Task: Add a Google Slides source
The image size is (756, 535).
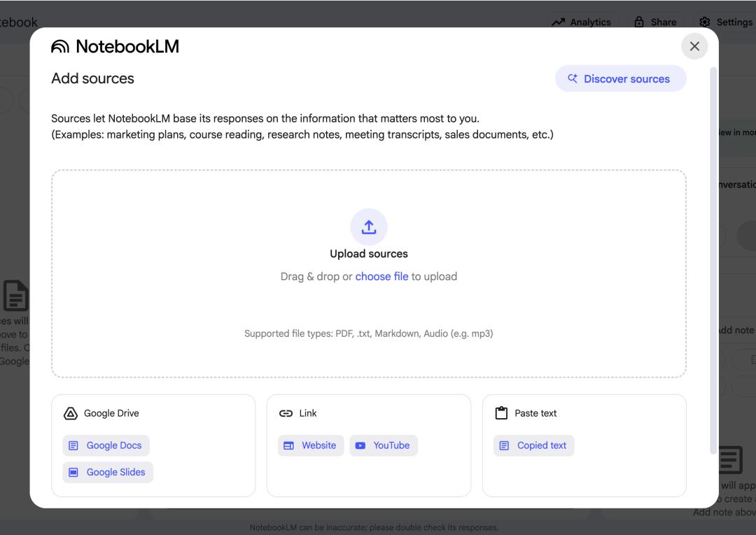Action: click(108, 472)
